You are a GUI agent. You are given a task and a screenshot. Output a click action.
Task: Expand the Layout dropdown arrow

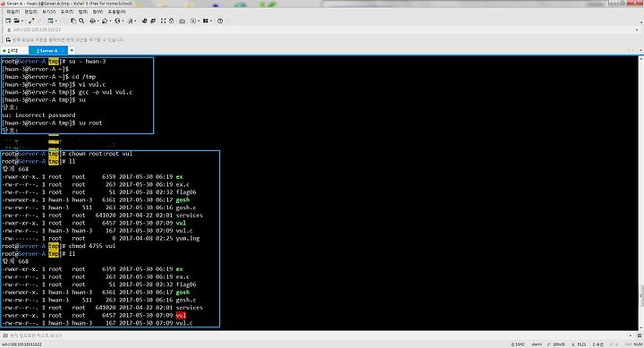[x=211, y=21]
